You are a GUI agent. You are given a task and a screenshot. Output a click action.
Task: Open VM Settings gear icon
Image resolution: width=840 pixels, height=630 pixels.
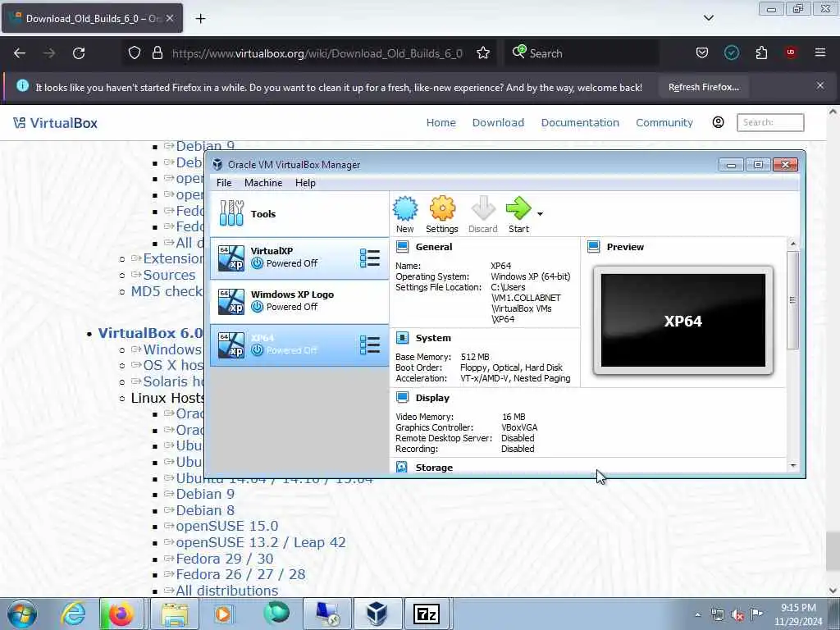[x=442, y=215]
